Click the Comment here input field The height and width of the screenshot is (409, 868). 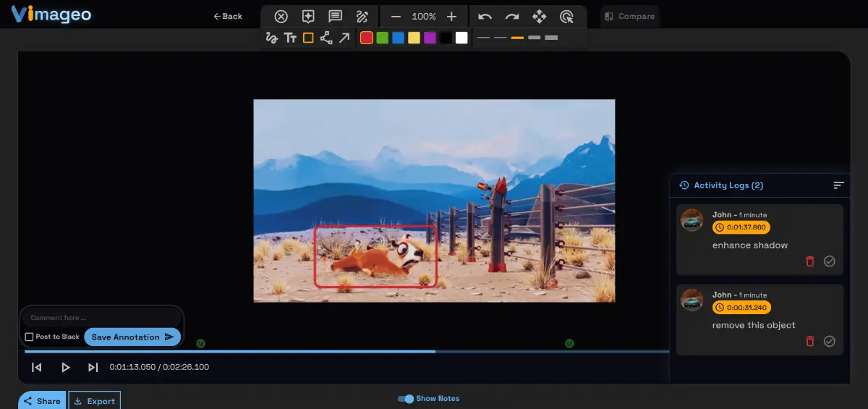[101, 317]
